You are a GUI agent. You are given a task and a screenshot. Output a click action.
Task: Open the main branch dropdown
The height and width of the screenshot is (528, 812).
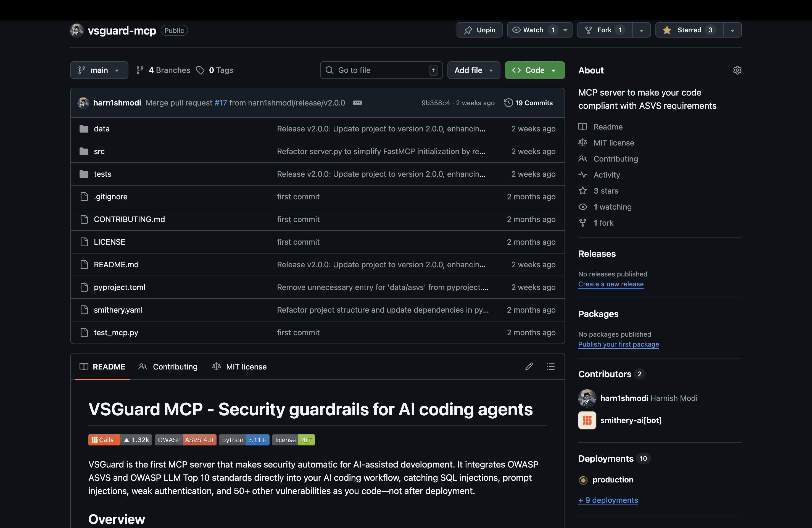pos(99,70)
